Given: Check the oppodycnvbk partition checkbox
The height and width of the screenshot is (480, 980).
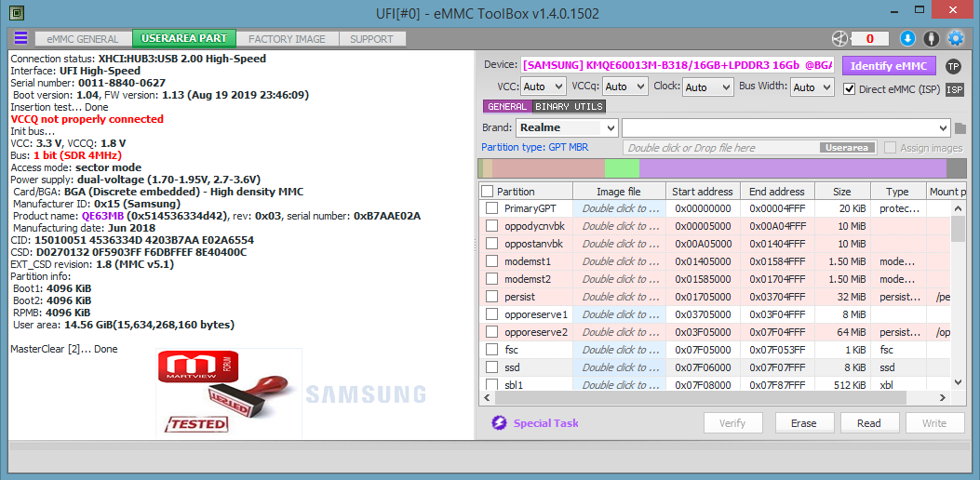Looking at the screenshot, I should (492, 226).
